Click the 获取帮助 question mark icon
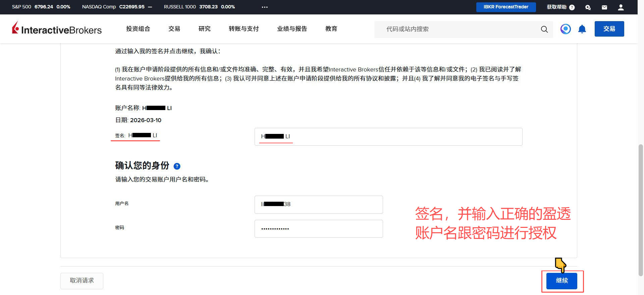644x295 pixels. (572, 7)
